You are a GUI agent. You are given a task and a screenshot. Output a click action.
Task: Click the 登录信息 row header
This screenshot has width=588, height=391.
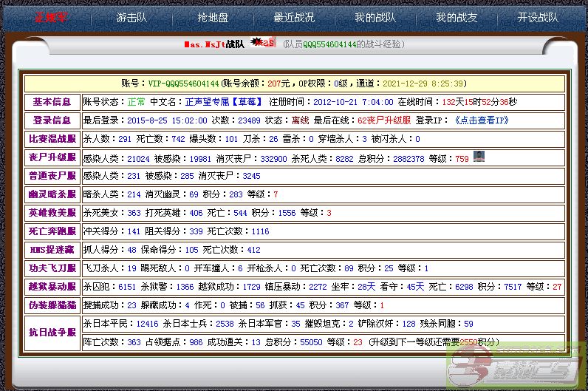point(52,120)
